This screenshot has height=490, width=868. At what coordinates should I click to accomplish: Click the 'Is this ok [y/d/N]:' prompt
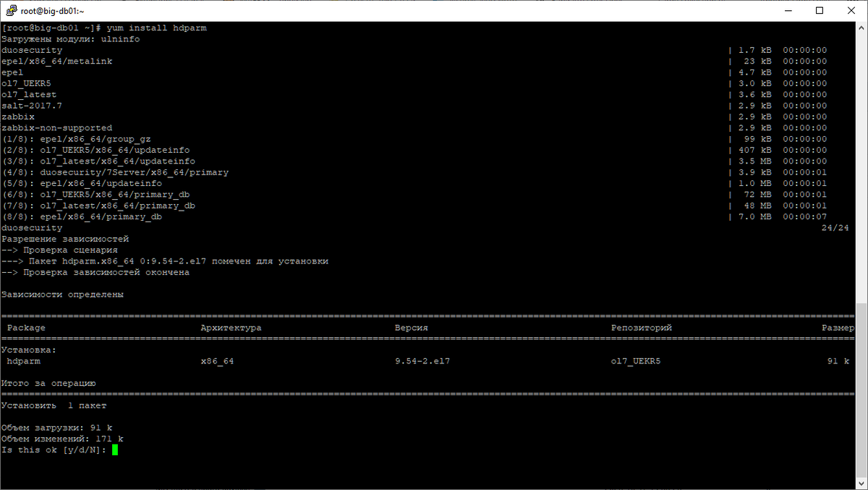(x=54, y=450)
